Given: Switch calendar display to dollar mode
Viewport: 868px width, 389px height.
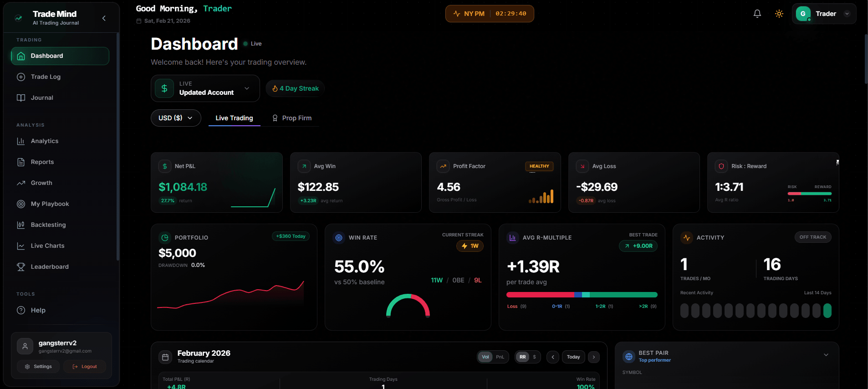Looking at the screenshot, I should (x=534, y=357).
